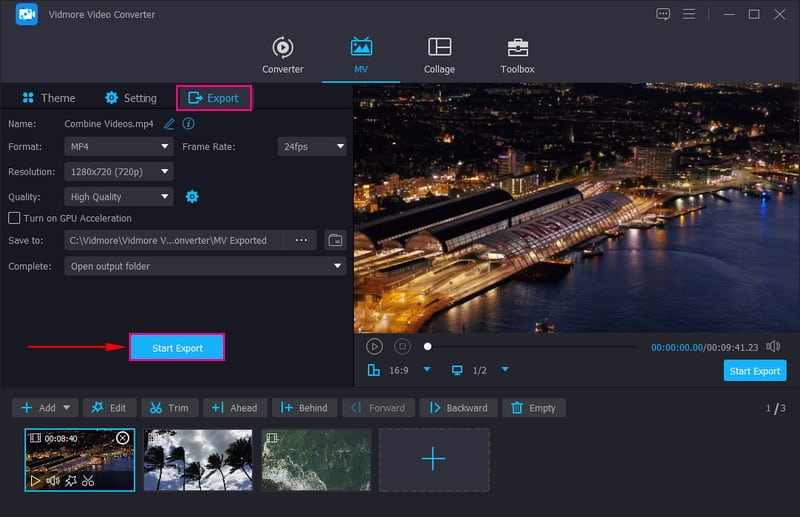Screen dimensions: 800x517
Task: Click the volume speaker icon in preview
Action: click(x=773, y=346)
